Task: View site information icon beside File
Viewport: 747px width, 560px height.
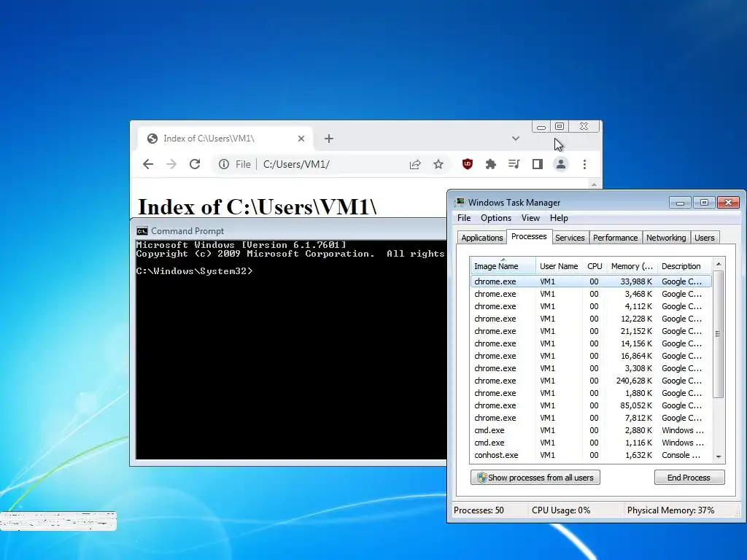Action: pos(223,164)
